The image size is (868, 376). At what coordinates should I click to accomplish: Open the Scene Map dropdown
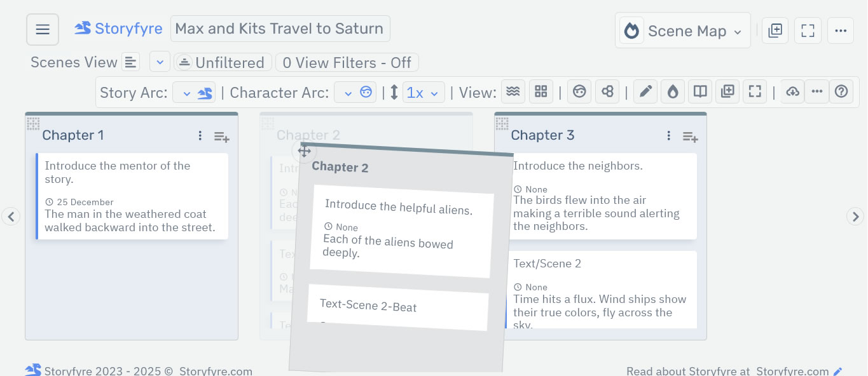(x=683, y=30)
